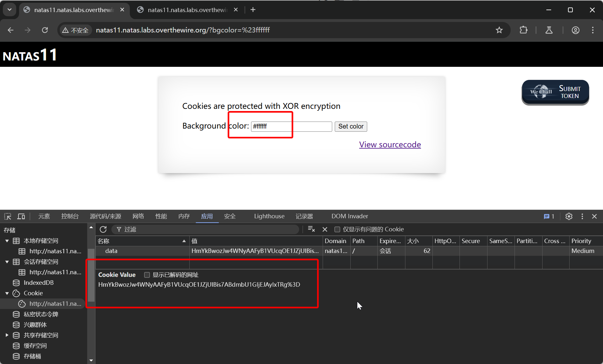Switch to the Lighthouse tab
Image resolution: width=603 pixels, height=364 pixels.
(x=269, y=216)
